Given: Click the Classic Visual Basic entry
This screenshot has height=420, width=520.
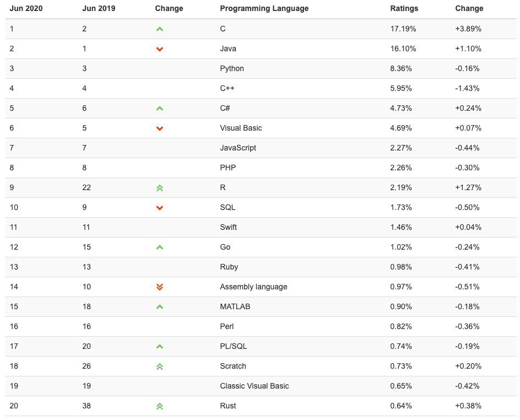Looking at the screenshot, I should [254, 386].
